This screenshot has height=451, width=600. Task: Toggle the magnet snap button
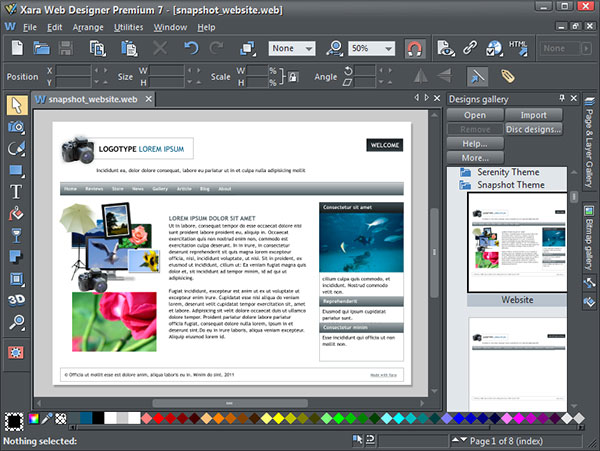(416, 48)
